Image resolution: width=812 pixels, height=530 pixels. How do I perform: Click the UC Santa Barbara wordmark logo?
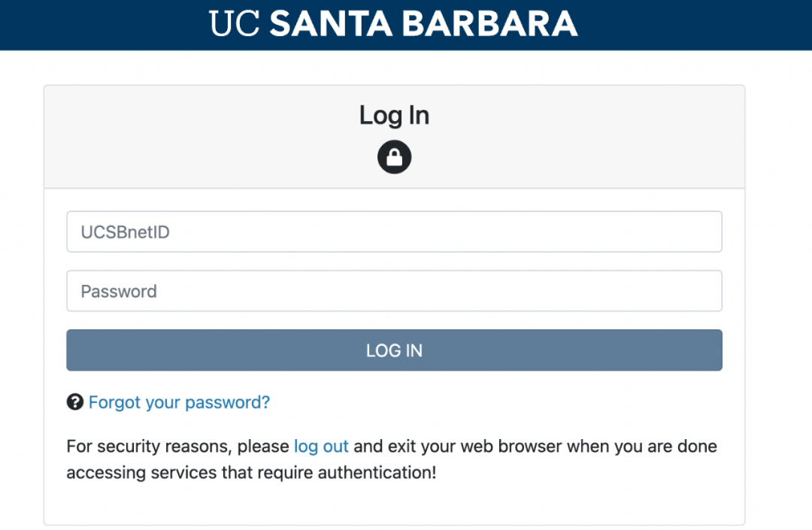pyautogui.click(x=393, y=24)
